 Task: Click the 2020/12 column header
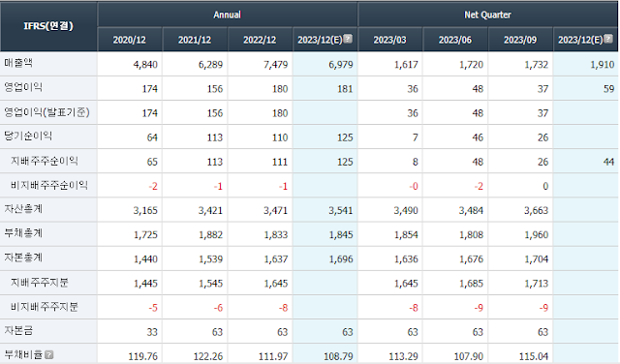(129, 40)
